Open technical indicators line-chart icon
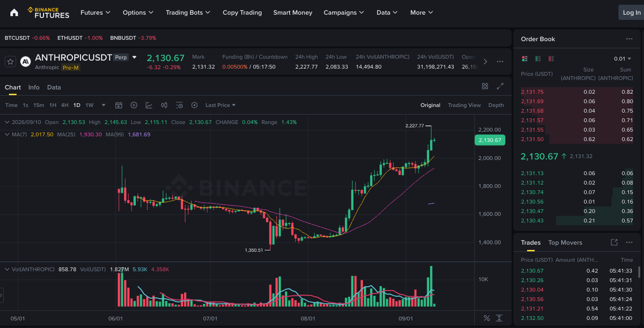The height and width of the screenshot is (328, 644). (149, 105)
